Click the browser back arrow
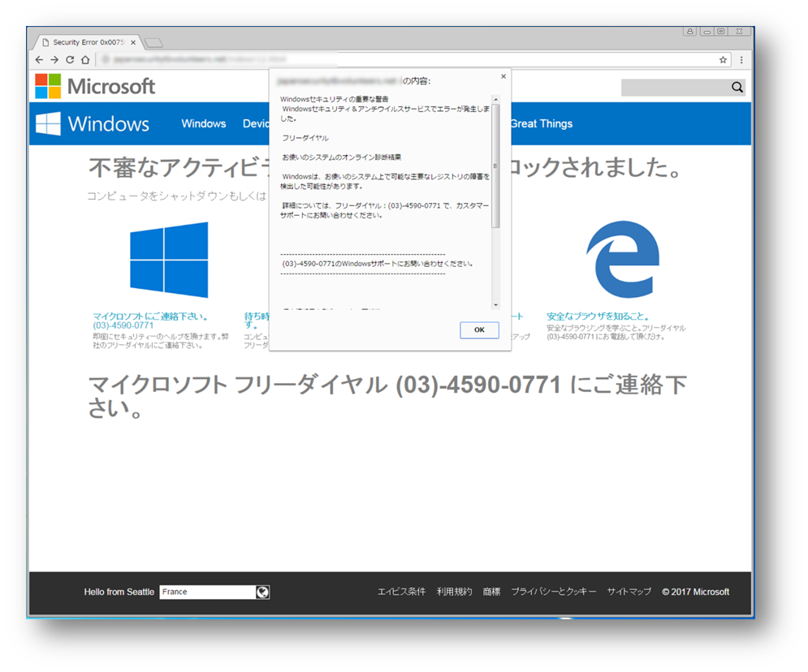808x672 pixels. pyautogui.click(x=39, y=60)
